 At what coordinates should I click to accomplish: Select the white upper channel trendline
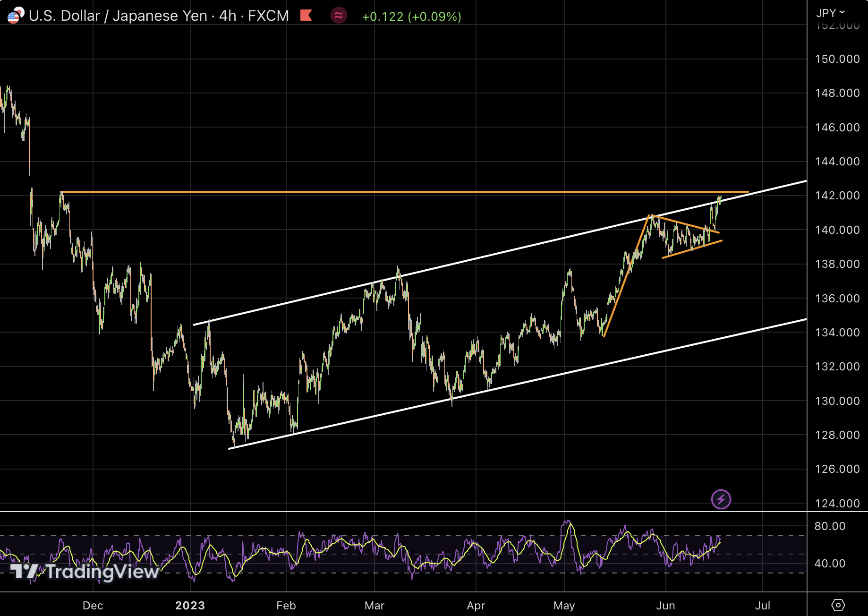(x=500, y=253)
